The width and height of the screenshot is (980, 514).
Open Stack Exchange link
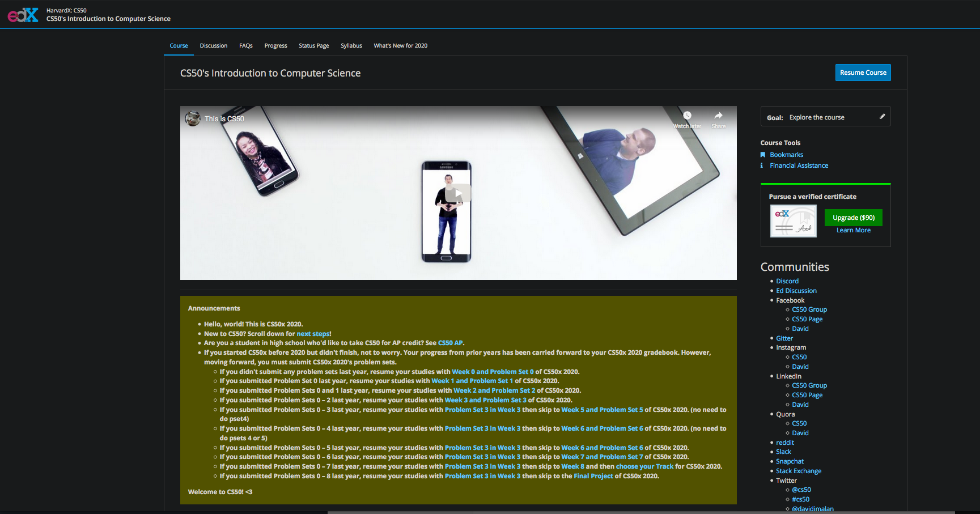pyautogui.click(x=799, y=471)
